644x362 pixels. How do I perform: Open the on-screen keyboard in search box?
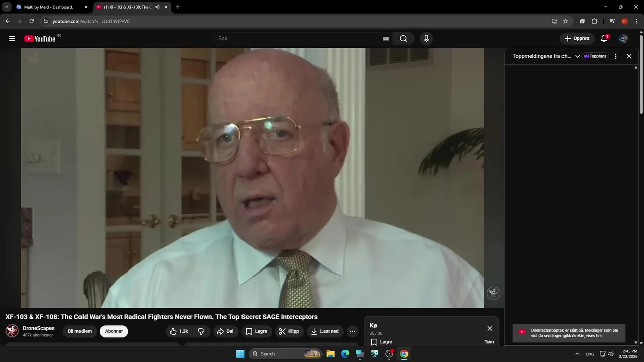tap(386, 39)
